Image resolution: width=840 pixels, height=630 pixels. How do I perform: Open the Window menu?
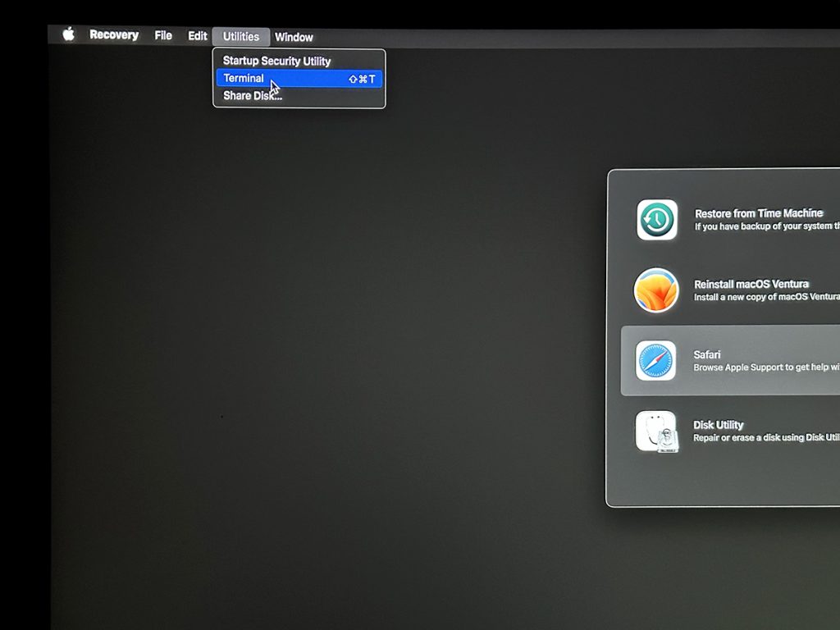click(x=294, y=37)
